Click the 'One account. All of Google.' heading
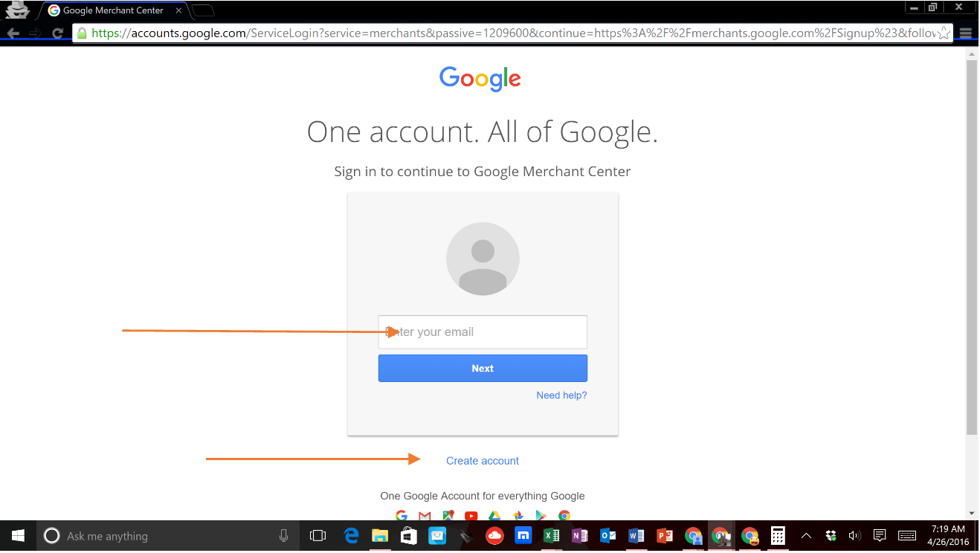 click(483, 132)
